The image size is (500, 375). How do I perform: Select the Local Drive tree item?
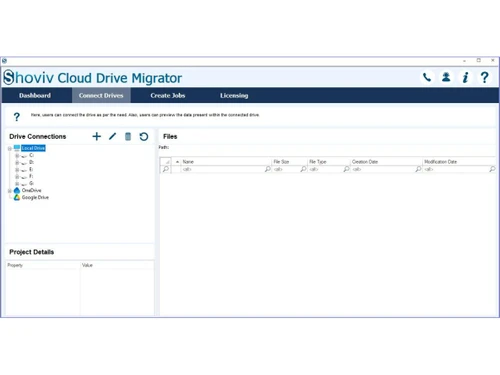click(x=33, y=148)
